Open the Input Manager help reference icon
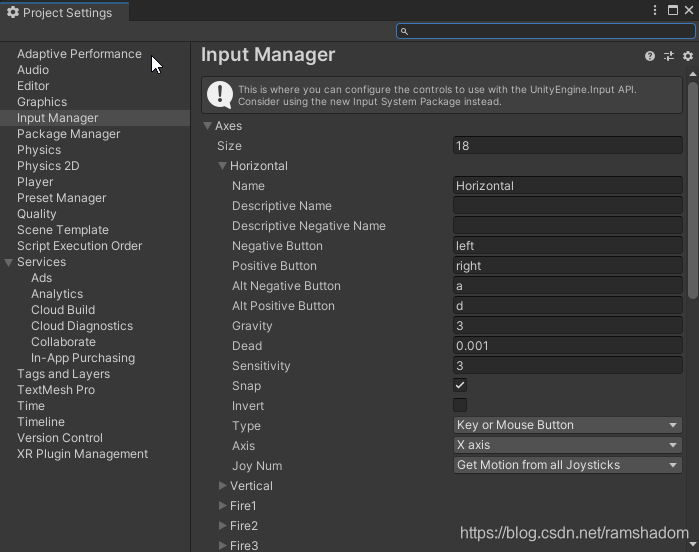This screenshot has width=699, height=552. (650, 57)
